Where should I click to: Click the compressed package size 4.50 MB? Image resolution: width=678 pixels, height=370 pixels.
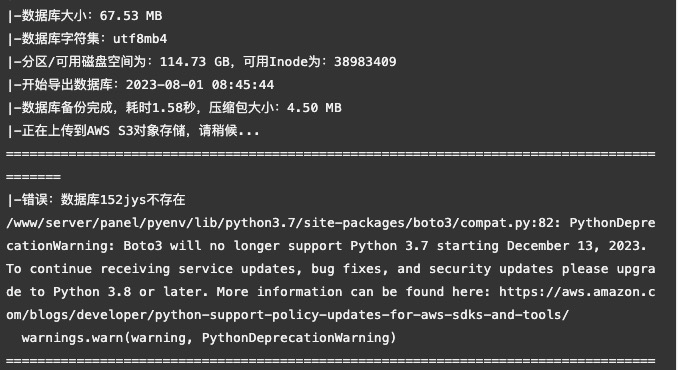click(314, 108)
